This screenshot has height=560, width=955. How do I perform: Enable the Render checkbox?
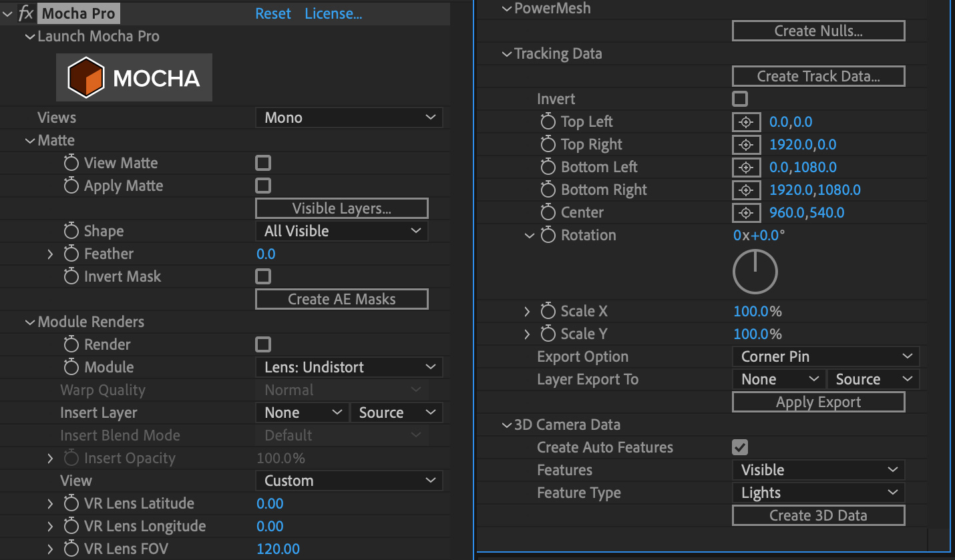tap(264, 344)
